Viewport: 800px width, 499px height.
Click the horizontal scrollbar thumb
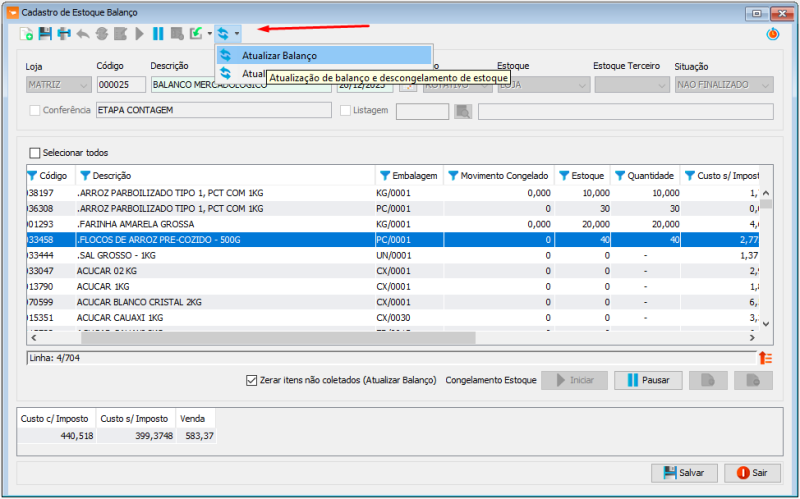pos(279,338)
